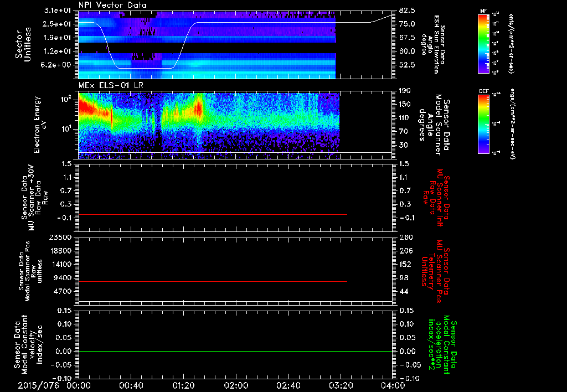Select the "Sector Unitless" axis title
567x392 pixels.
(23, 44)
